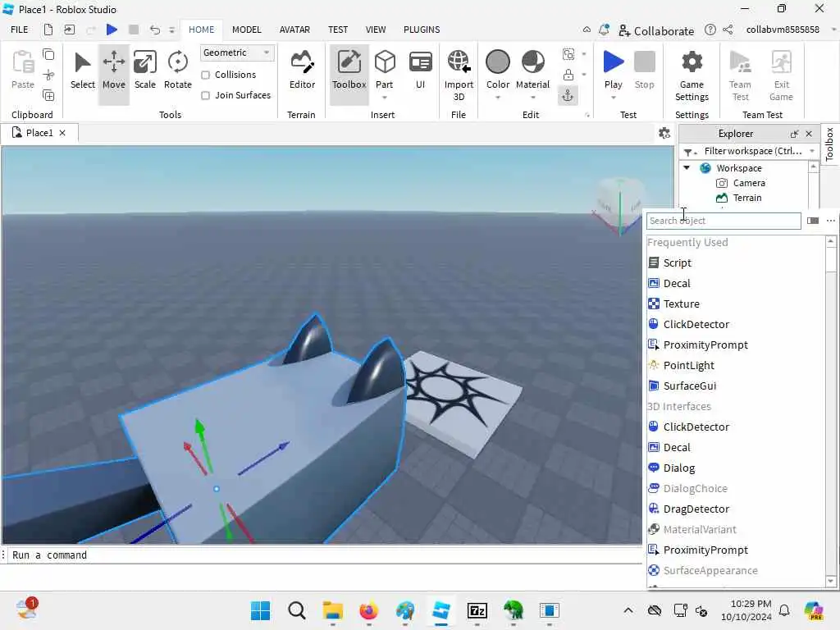Open the Terrain Editor
Viewport: 840px width, 630px height.
pyautogui.click(x=302, y=71)
